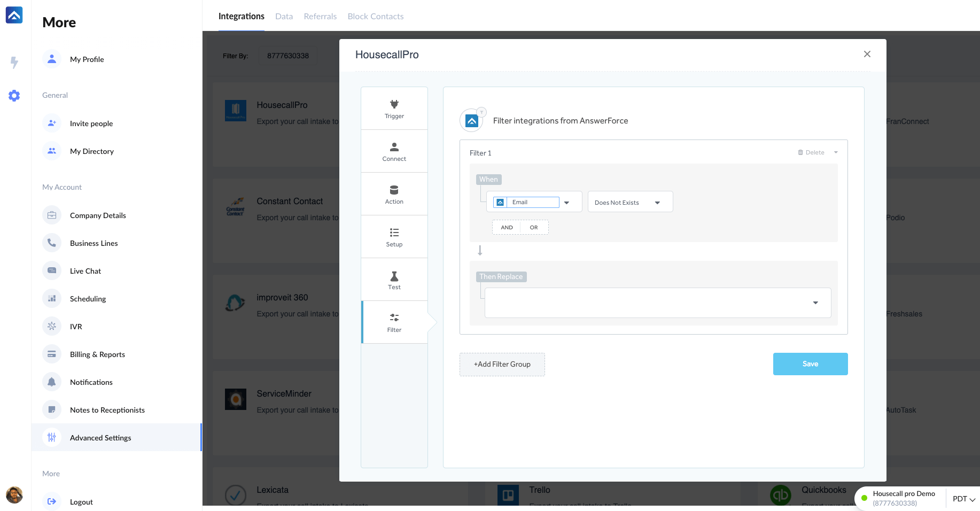Click the AnswerForce filter logo badge
This screenshot has height=511, width=980.
[472, 121]
